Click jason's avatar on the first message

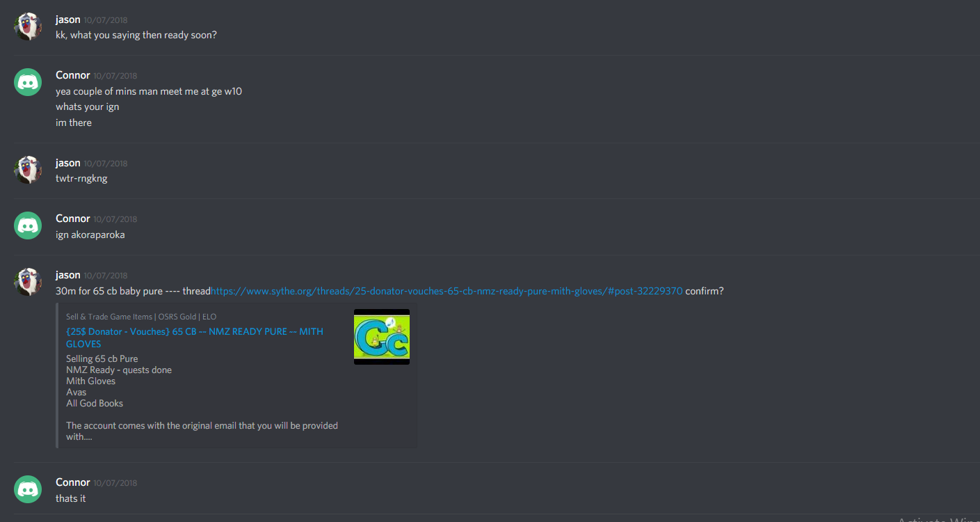click(x=28, y=26)
